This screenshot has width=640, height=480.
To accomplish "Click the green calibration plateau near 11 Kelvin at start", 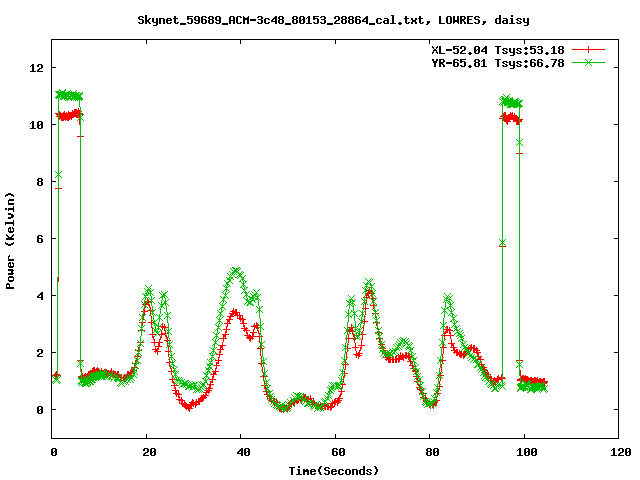I will (69, 96).
